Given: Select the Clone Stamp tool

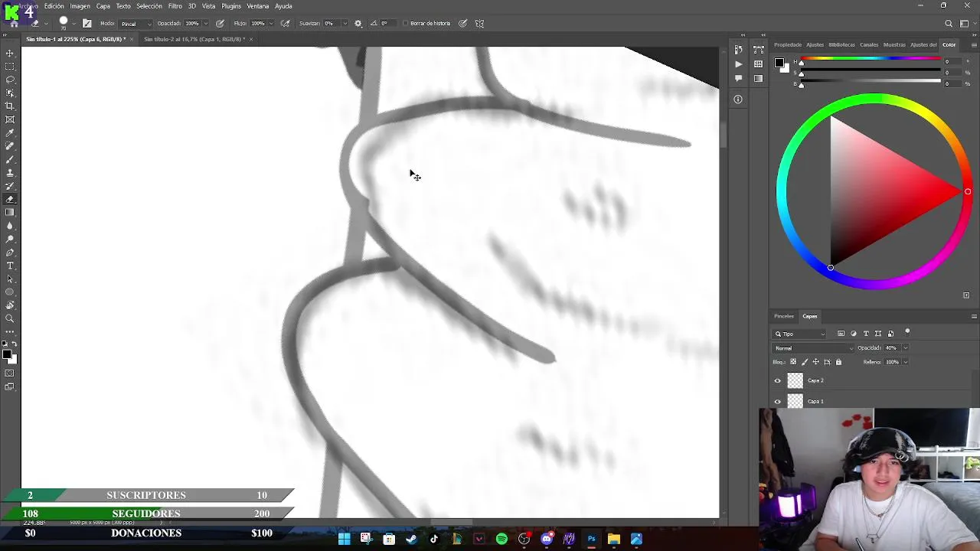Looking at the screenshot, I should [10, 173].
